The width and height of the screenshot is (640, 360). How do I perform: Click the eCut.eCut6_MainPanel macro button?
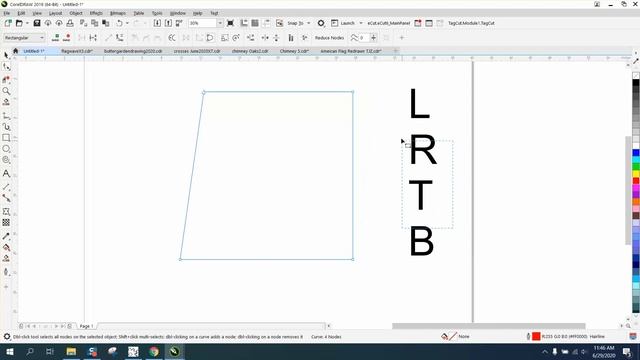pyautogui.click(x=389, y=23)
